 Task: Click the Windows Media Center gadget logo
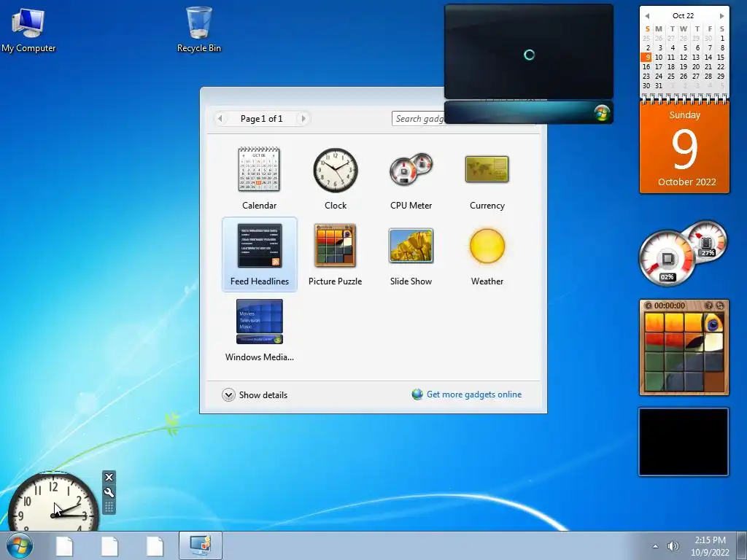click(602, 113)
